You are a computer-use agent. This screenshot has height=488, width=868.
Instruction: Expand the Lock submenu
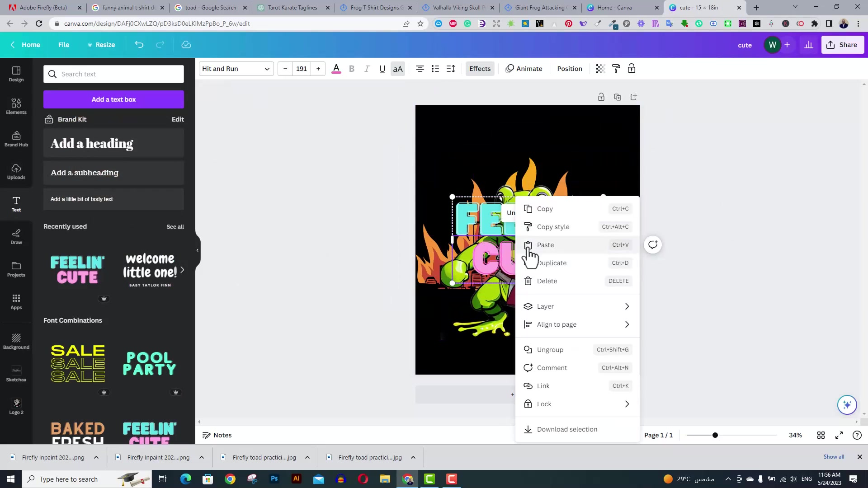[x=577, y=404]
